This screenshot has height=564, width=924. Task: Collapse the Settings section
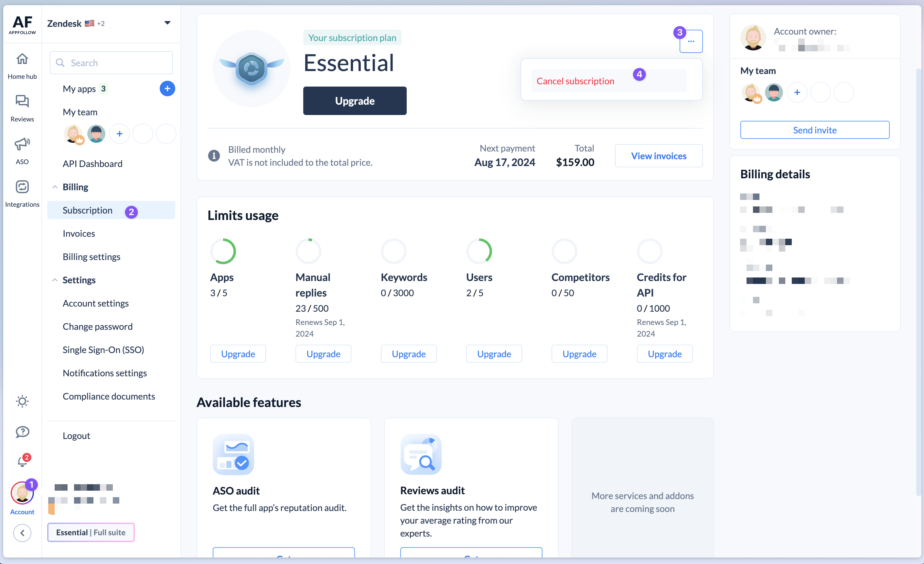coord(55,279)
